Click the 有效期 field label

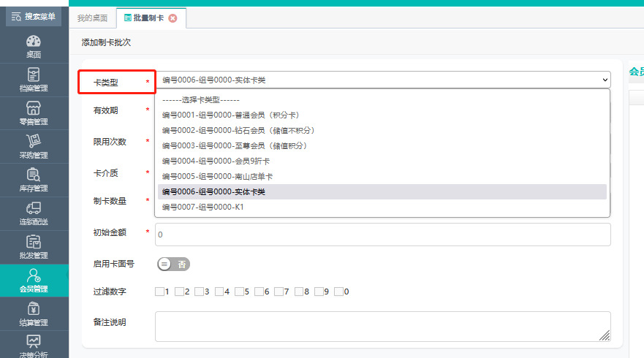pos(105,110)
